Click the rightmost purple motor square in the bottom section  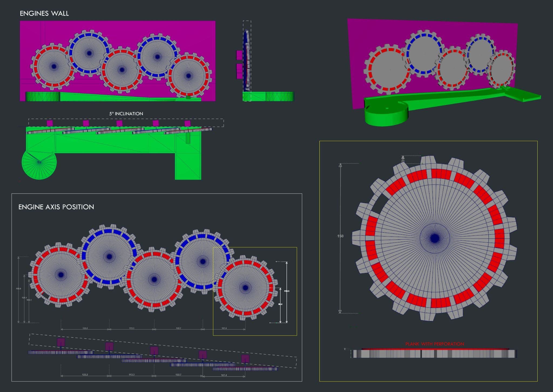245,359
